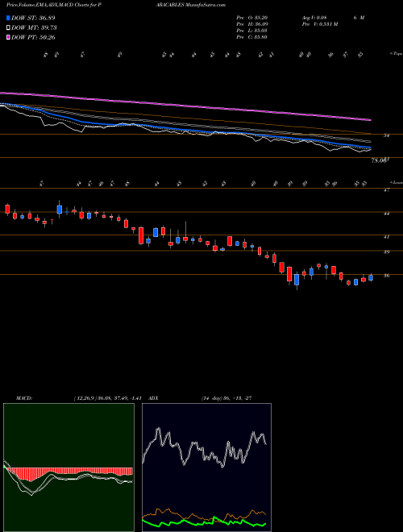Click the 41 axis label on candlestick chart
This screenshot has height=532, width=403.
pos(386,237)
